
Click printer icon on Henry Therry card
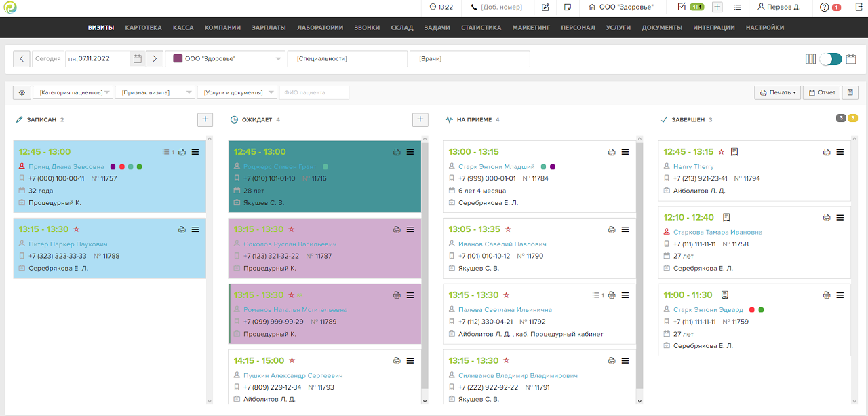[826, 152]
